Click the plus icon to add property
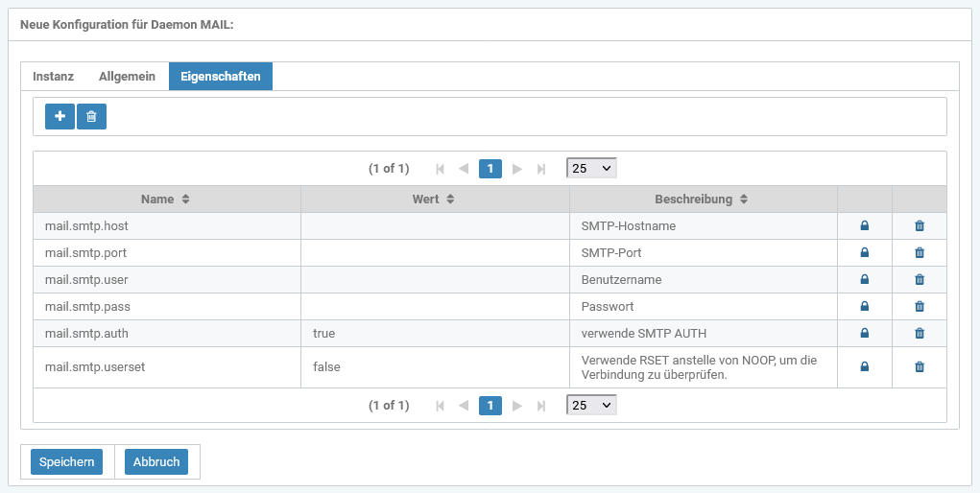This screenshot has height=493, width=980. [60, 116]
